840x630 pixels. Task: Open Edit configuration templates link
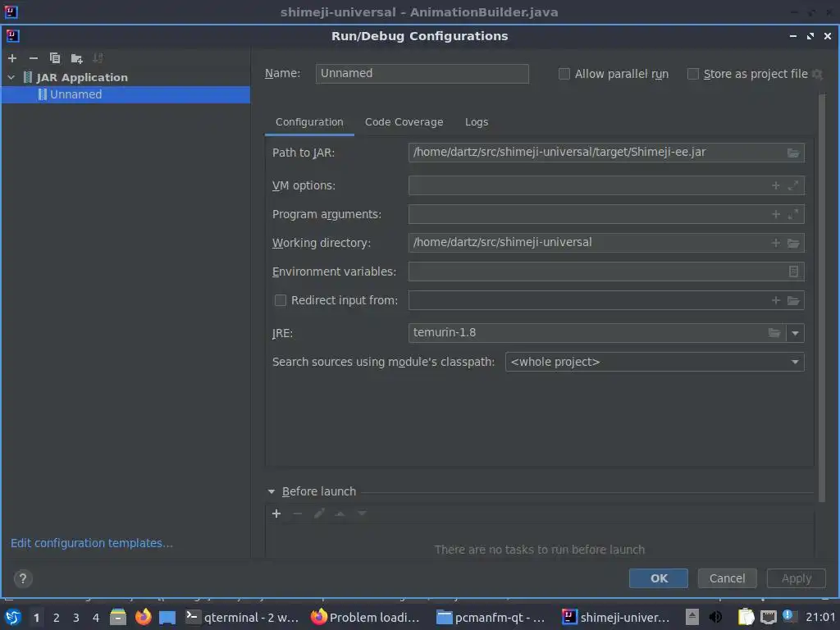point(92,543)
